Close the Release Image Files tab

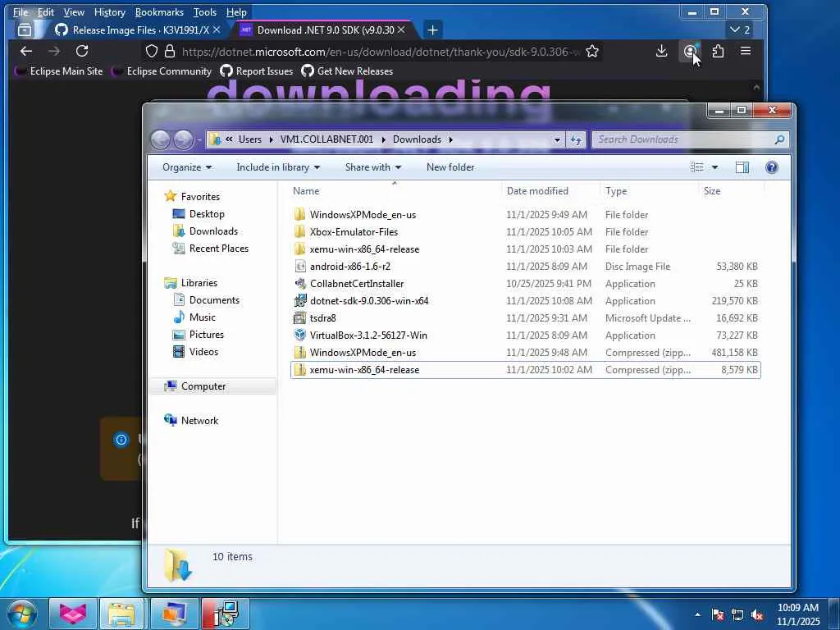(217, 30)
